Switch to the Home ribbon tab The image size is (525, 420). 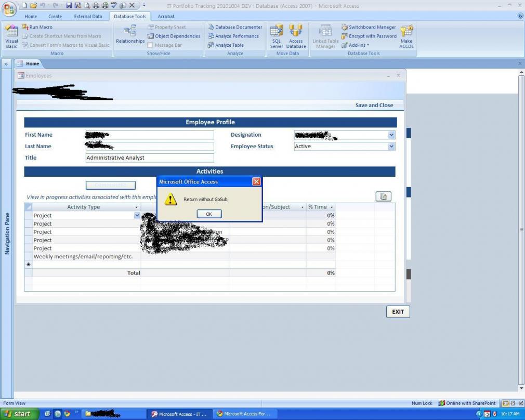point(31,16)
